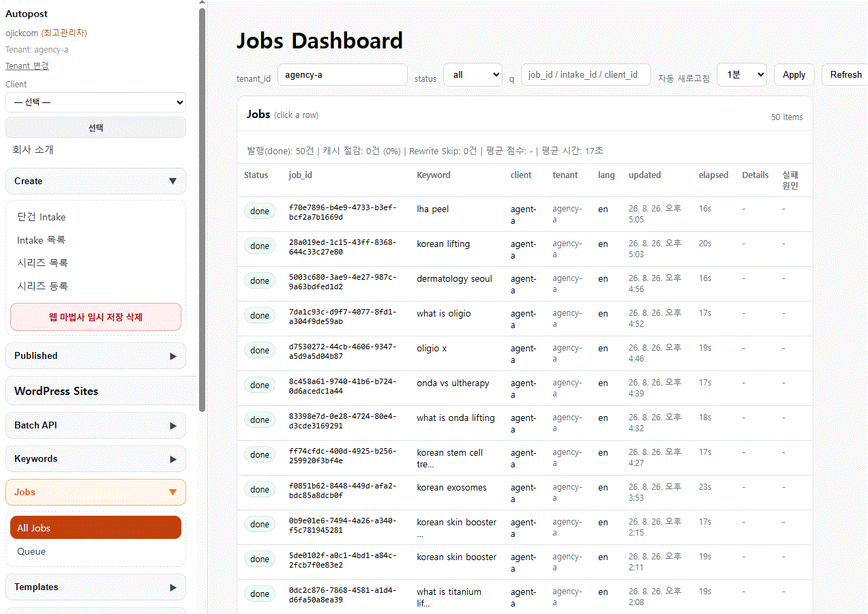Click done status of korean exosomes row
This screenshot has height=614, width=868.
pos(260,489)
